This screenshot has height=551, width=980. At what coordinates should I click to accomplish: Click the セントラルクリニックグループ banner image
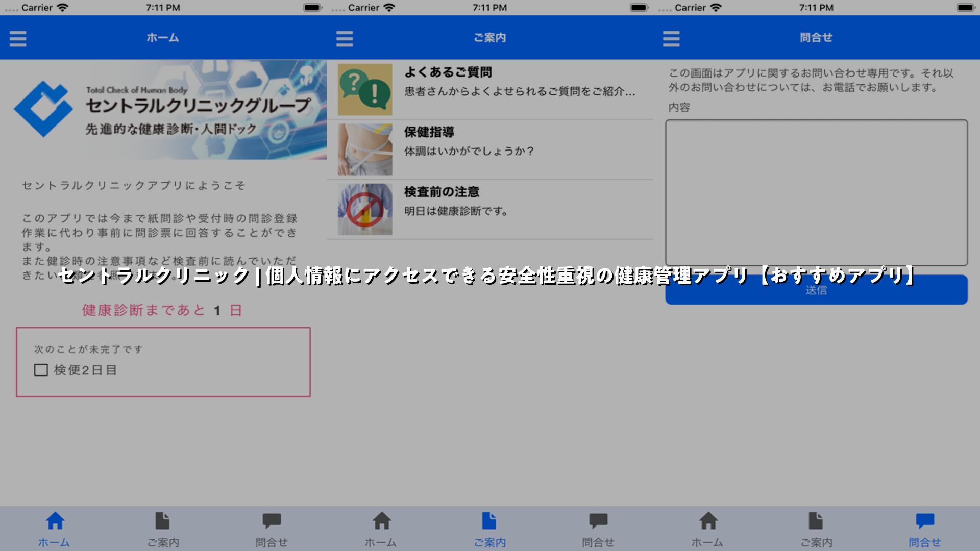[x=163, y=110]
